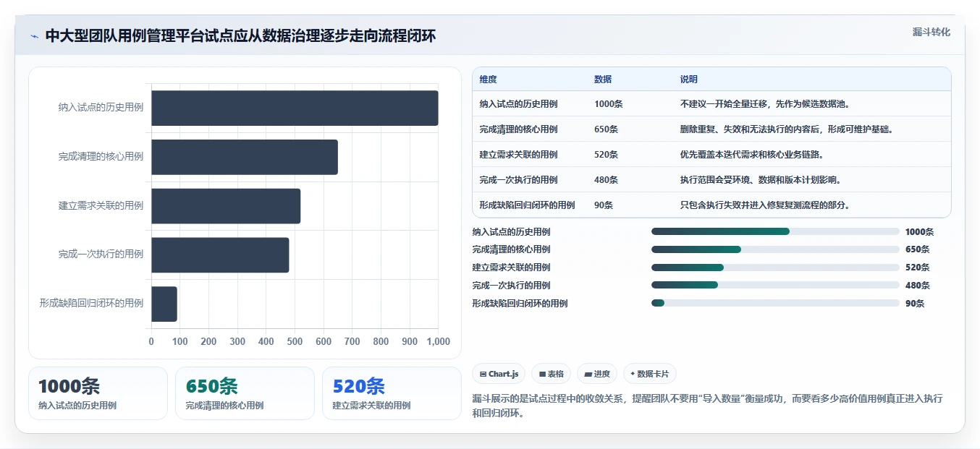Click the progress list label 建立需求关联的用例
Viewport: 980px width, 449px height.
pos(511,268)
